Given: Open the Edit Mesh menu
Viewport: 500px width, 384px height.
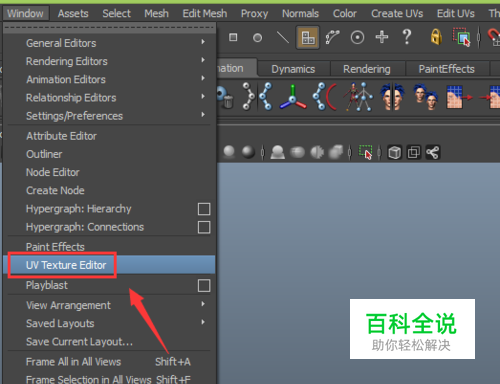Looking at the screenshot, I should 205,13.
